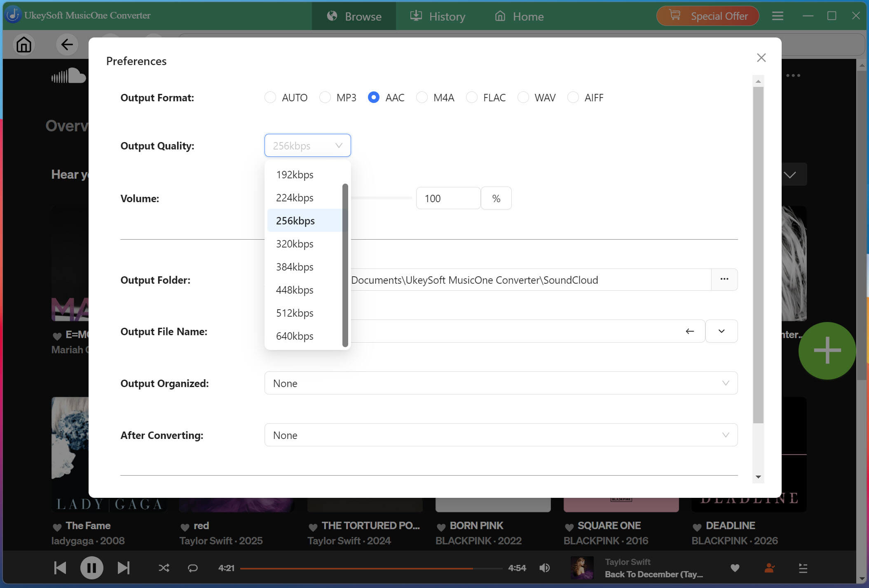Like the SQUARE ONE album heart icon
Screen dimensions: 869x588
(x=569, y=527)
